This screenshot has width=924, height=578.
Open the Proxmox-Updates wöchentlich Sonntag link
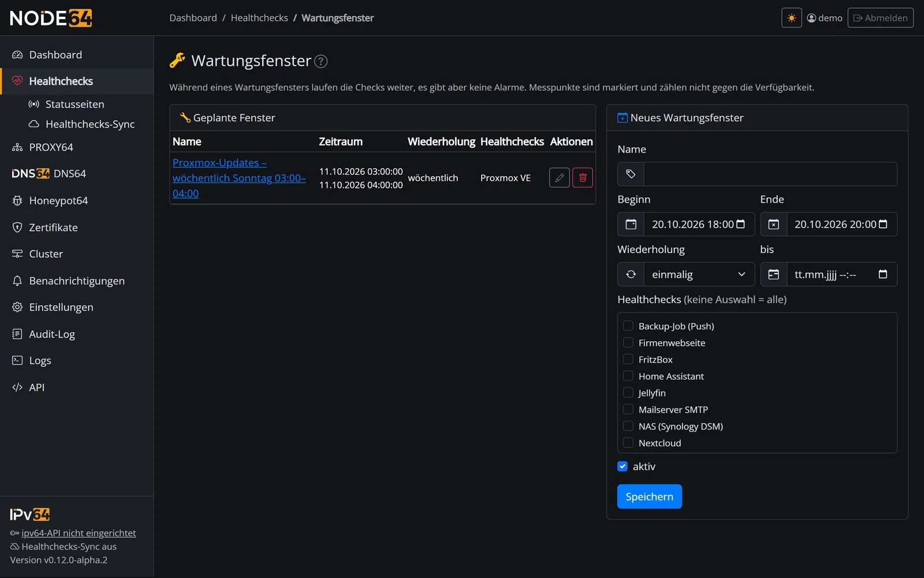[x=239, y=178]
